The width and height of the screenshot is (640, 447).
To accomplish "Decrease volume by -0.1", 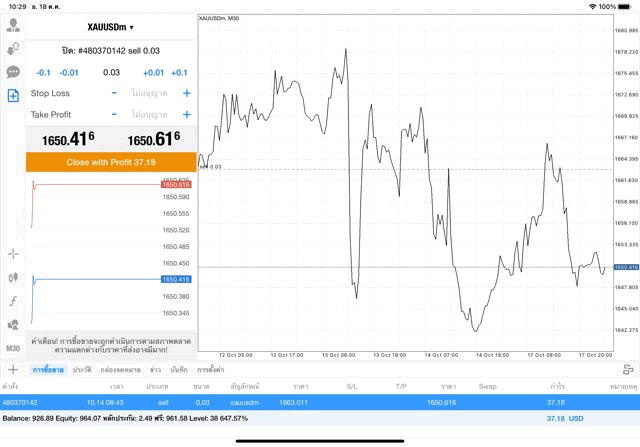I will pos(43,73).
